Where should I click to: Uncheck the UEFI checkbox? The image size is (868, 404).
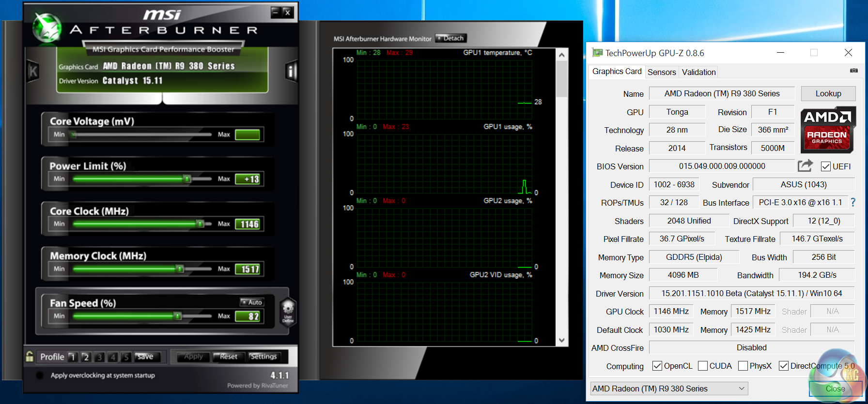826,166
